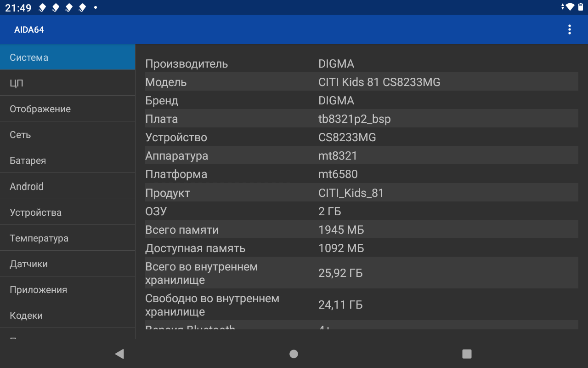
Task: Open the ЦП section
Action: point(68,83)
